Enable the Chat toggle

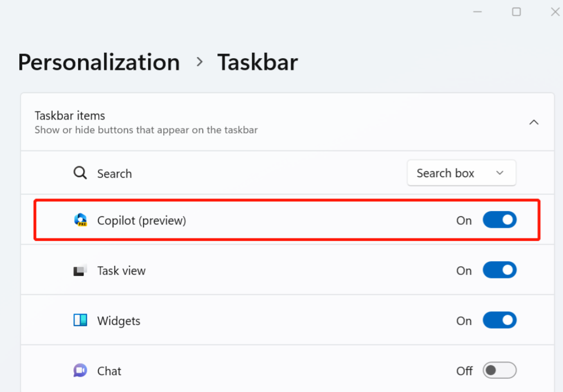(500, 370)
